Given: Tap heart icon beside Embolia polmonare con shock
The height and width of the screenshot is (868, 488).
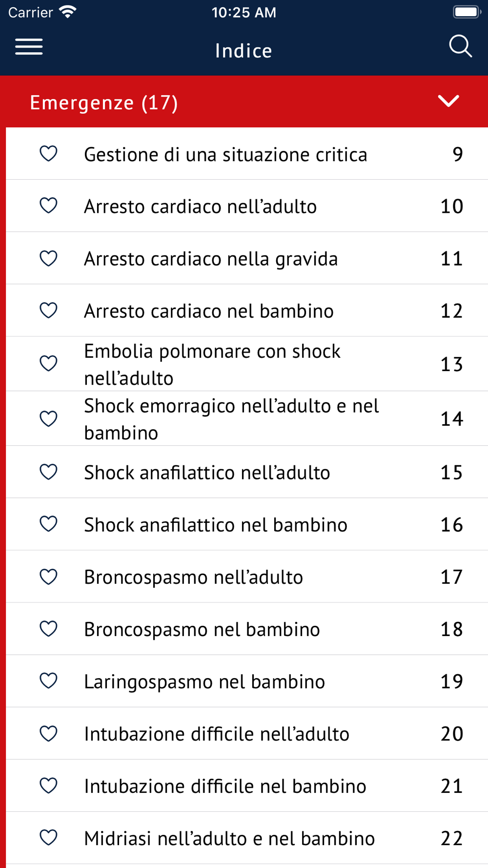Looking at the screenshot, I should (x=48, y=363).
